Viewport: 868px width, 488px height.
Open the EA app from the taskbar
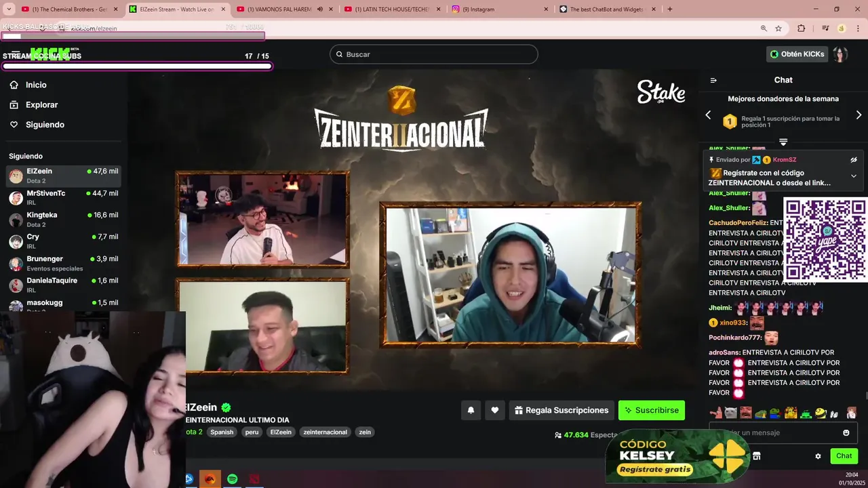(x=210, y=479)
